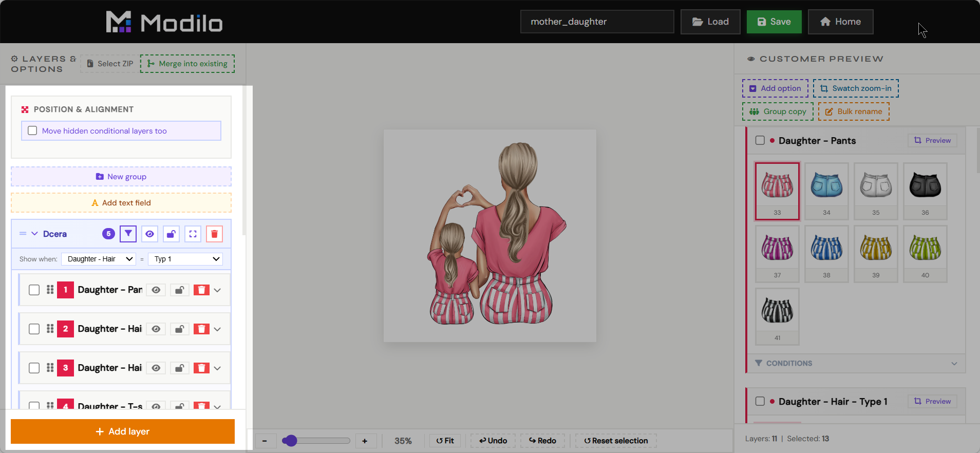
Task: Expand the CONDITIONS section
Action: pyautogui.click(x=856, y=363)
